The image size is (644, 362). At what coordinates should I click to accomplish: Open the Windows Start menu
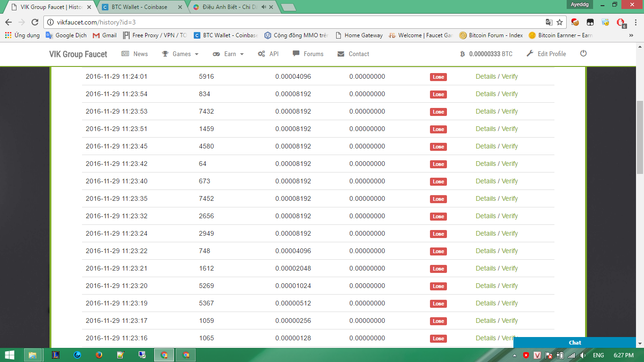[x=9, y=355]
